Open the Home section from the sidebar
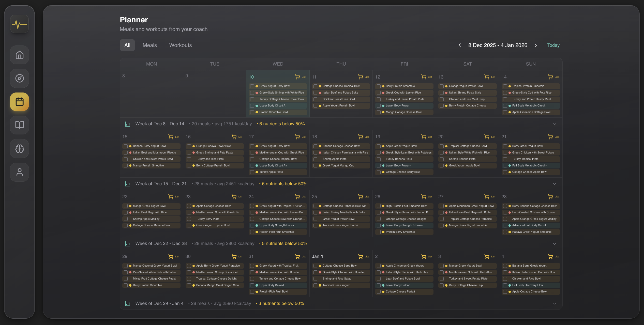Screen dimensions: 644x325 pyautogui.click(x=19, y=55)
